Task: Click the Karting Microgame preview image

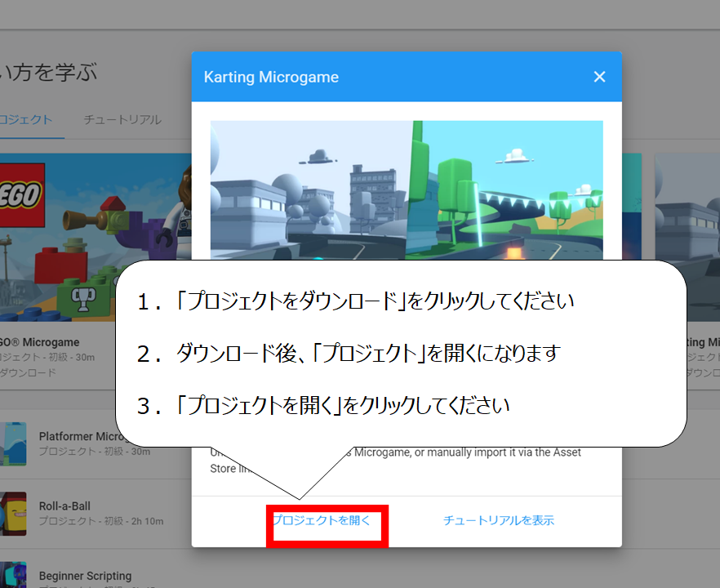Action: [x=407, y=190]
